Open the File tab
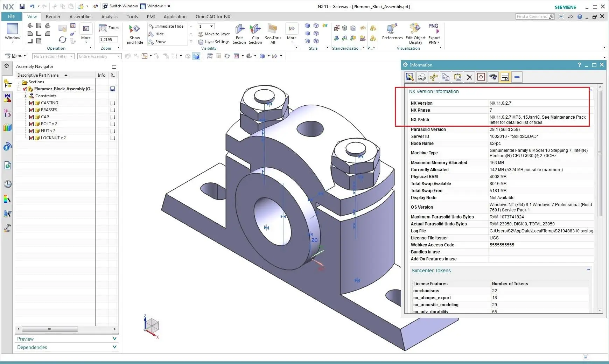 pyautogui.click(x=11, y=16)
